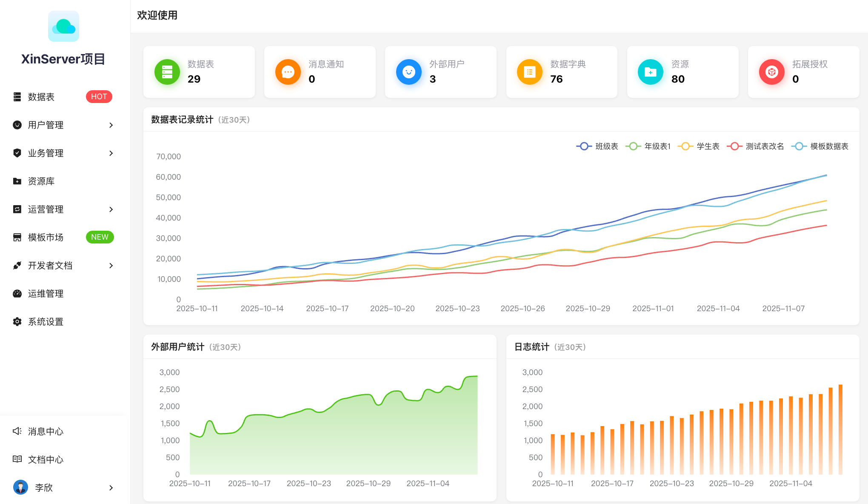Toggle 年级表1 series in chart legend
Screen dimensions: 868x504
648,146
